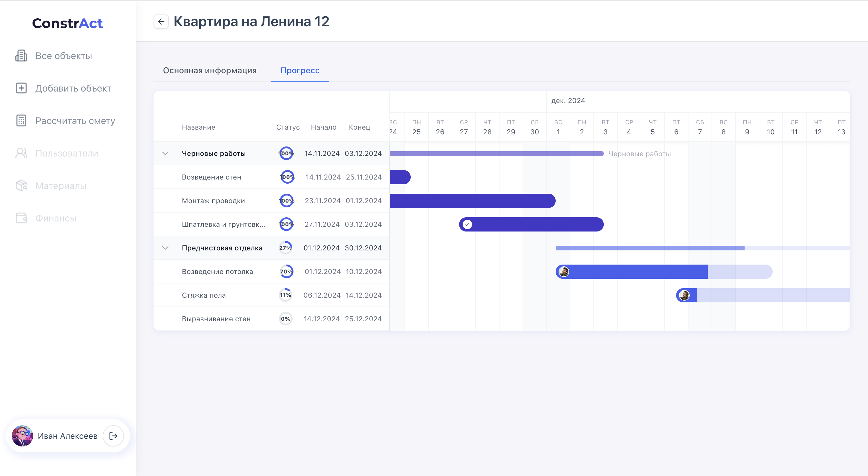Click the Шпатлевка и грунтовка Gantt bar
Screen dimensions: 868x476
pos(531,224)
